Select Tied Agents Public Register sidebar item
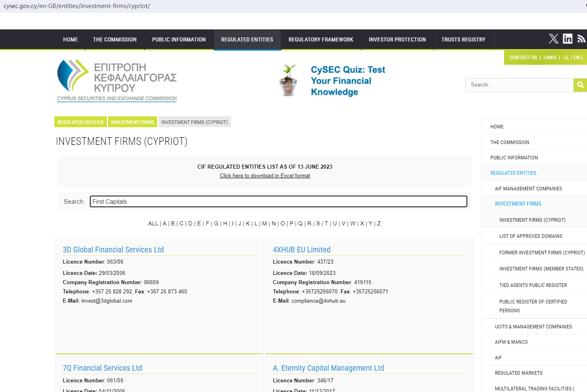 533,285
